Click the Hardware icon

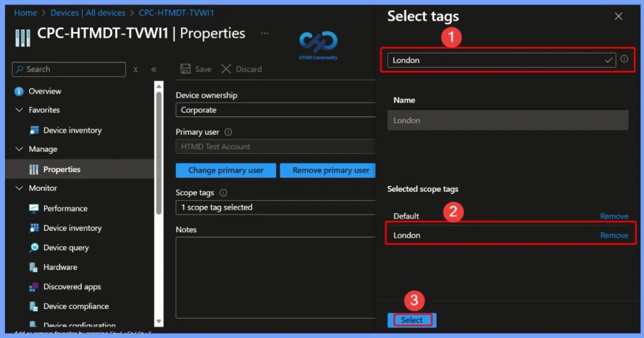click(x=34, y=268)
